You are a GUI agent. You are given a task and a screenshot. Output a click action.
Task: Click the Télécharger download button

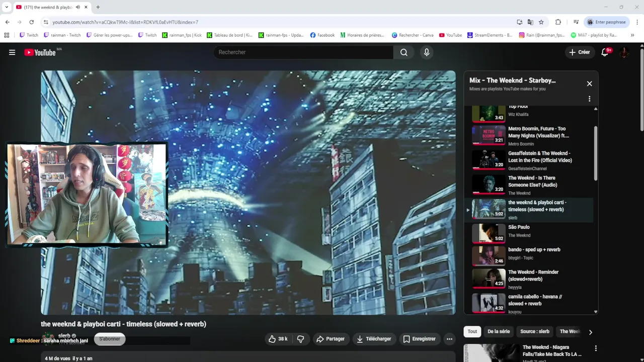374,339
